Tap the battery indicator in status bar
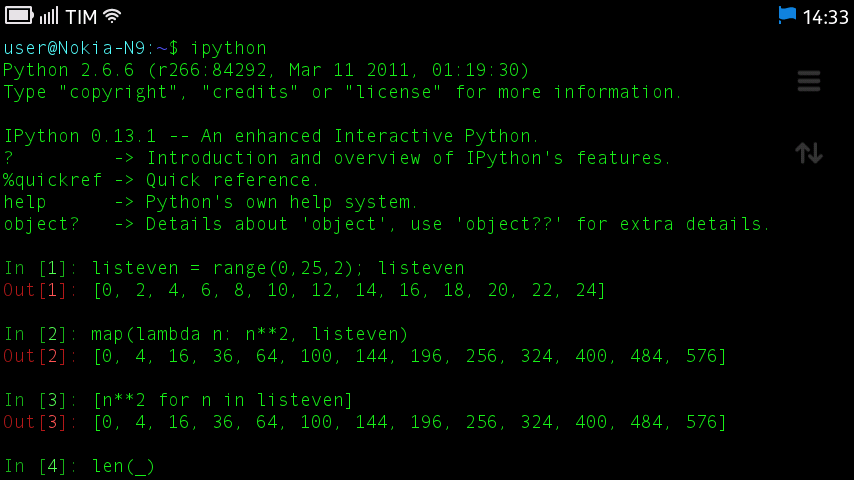854x480 pixels. point(19,16)
